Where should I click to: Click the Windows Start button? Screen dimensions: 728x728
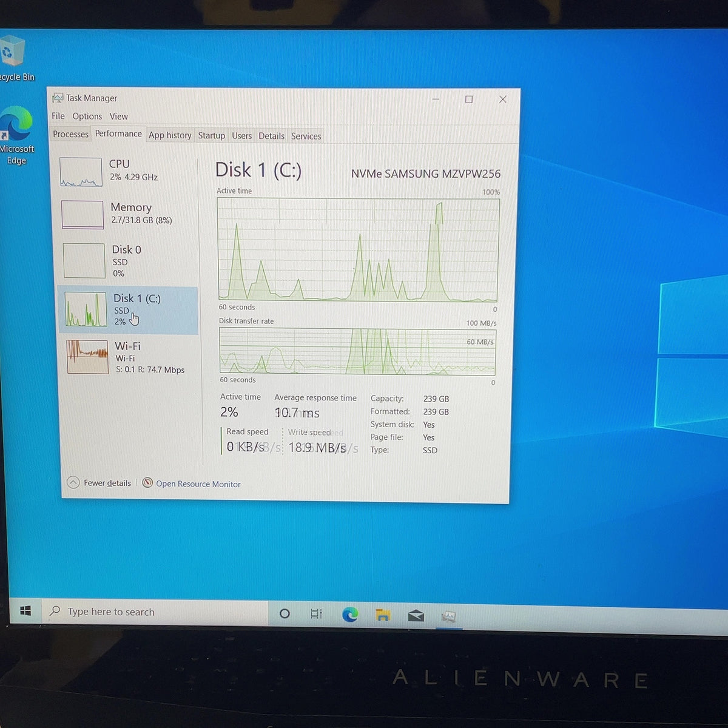pos(25,611)
